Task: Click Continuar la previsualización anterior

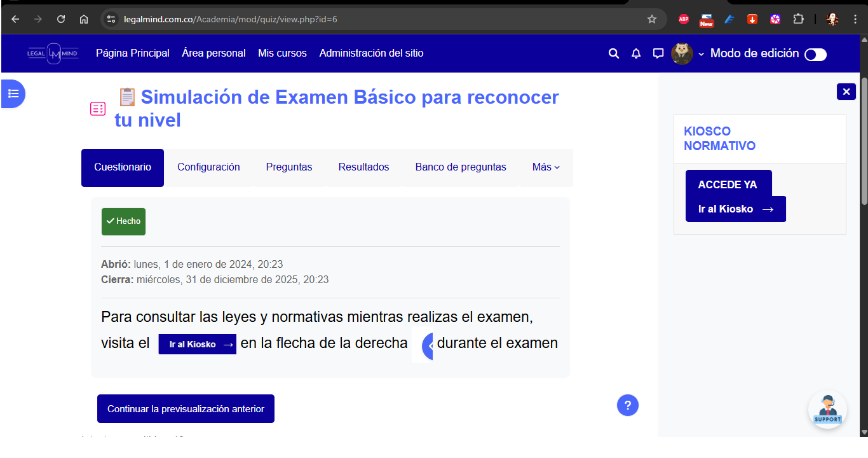Action: pyautogui.click(x=186, y=409)
